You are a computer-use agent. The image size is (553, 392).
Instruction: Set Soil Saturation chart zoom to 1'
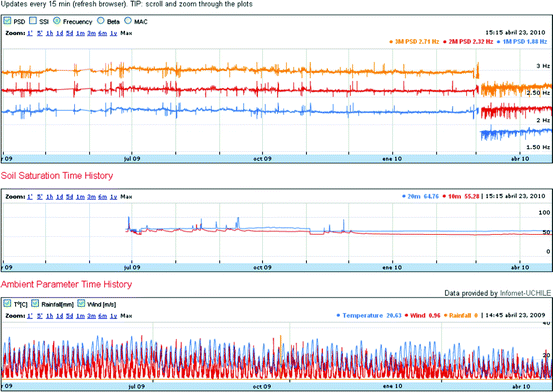(30, 197)
